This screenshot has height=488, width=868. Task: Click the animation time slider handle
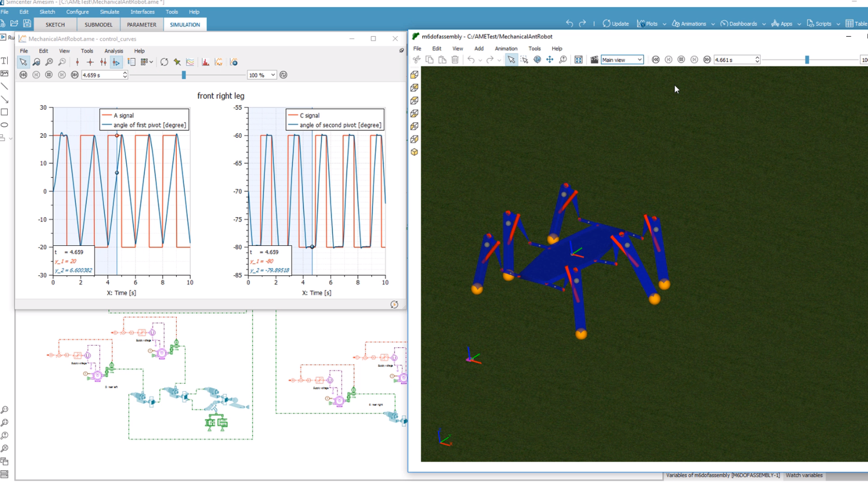point(807,60)
